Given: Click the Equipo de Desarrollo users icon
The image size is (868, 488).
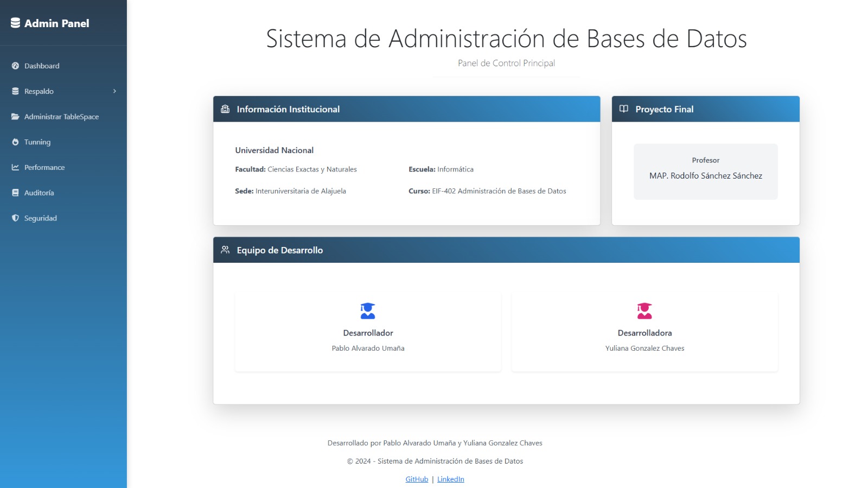Looking at the screenshot, I should [x=225, y=250].
